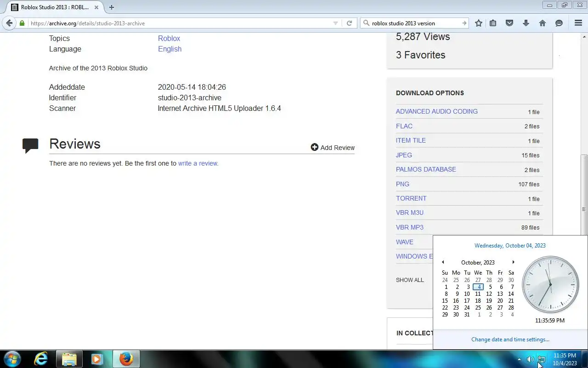Click the green padlock site identity icon

[x=22, y=23]
